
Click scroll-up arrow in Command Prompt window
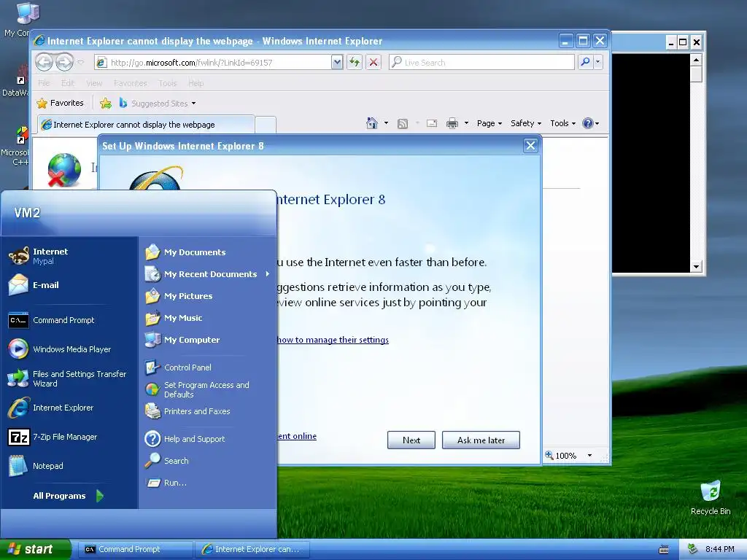pos(696,60)
